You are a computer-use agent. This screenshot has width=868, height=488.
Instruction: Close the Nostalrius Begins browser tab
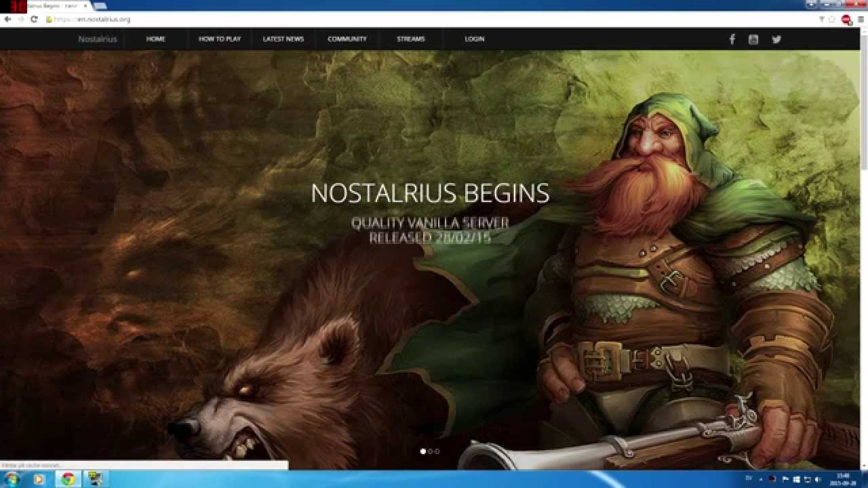[85, 5]
